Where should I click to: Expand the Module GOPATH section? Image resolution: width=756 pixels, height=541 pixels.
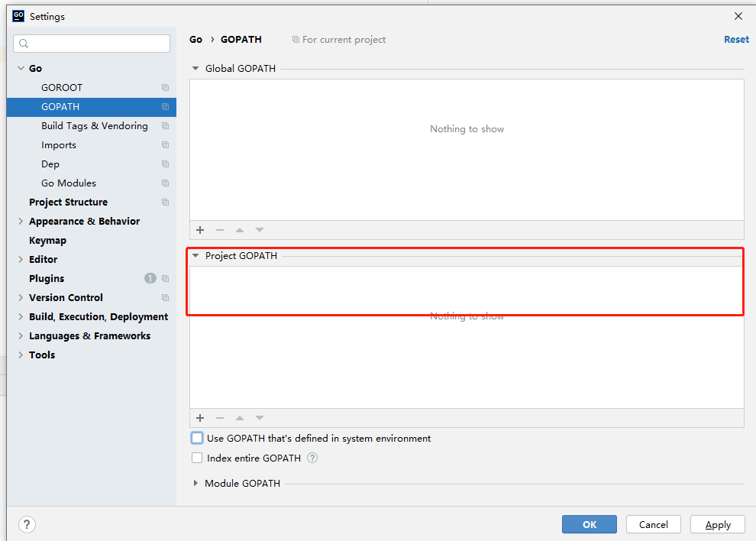(195, 483)
